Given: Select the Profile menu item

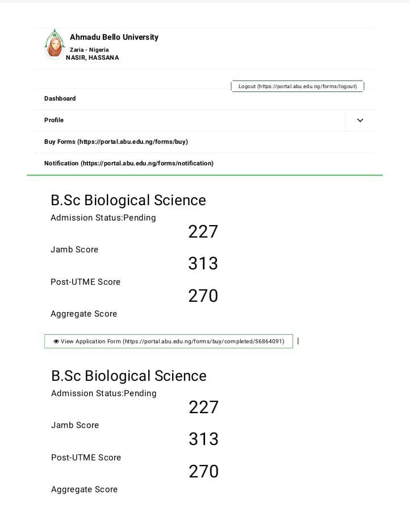Looking at the screenshot, I should tap(54, 120).
